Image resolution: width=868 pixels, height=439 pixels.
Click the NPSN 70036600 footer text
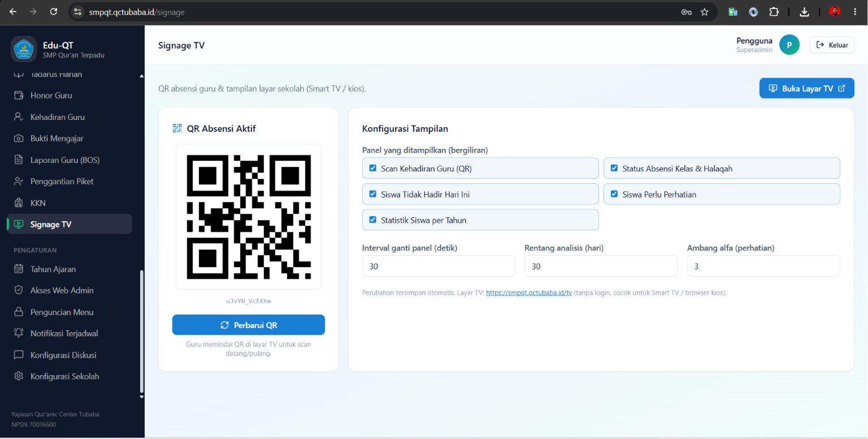33,424
